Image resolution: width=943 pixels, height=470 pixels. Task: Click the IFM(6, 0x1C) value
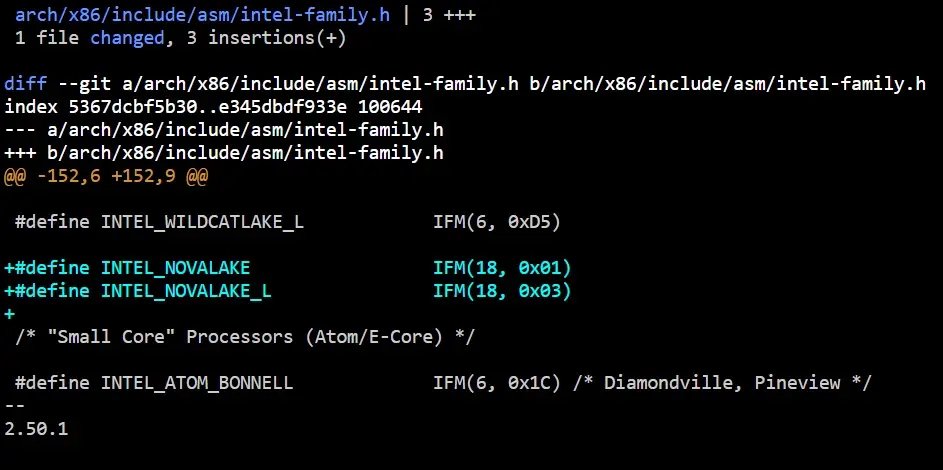497,383
